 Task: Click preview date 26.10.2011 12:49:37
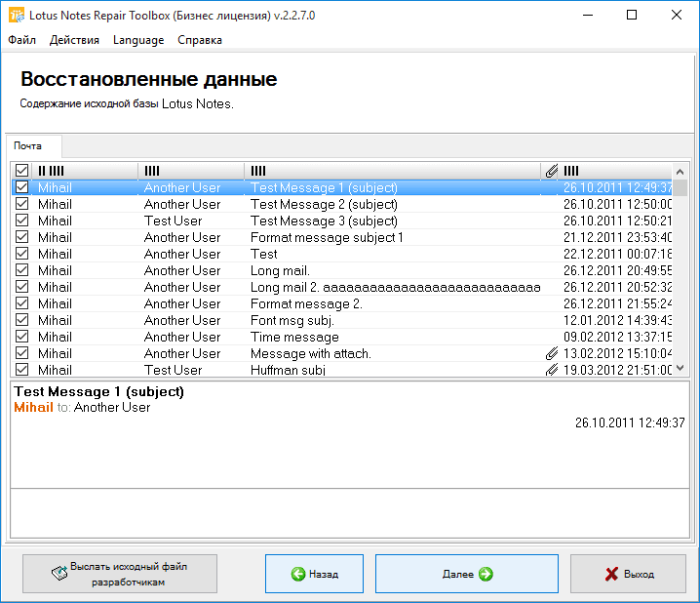(630, 422)
